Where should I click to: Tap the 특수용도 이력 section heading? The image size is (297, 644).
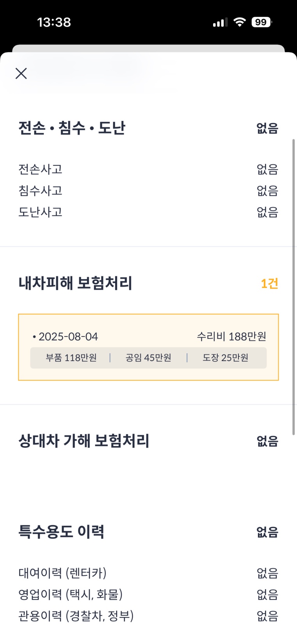61,532
